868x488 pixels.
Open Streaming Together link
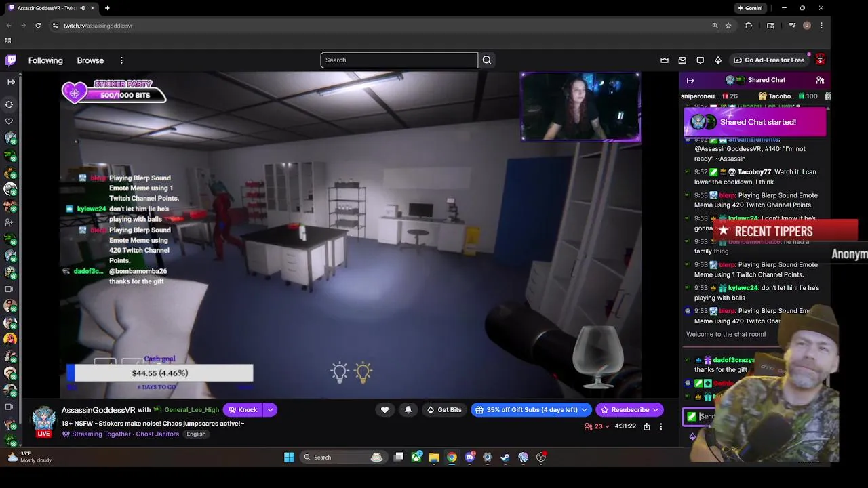(101, 434)
